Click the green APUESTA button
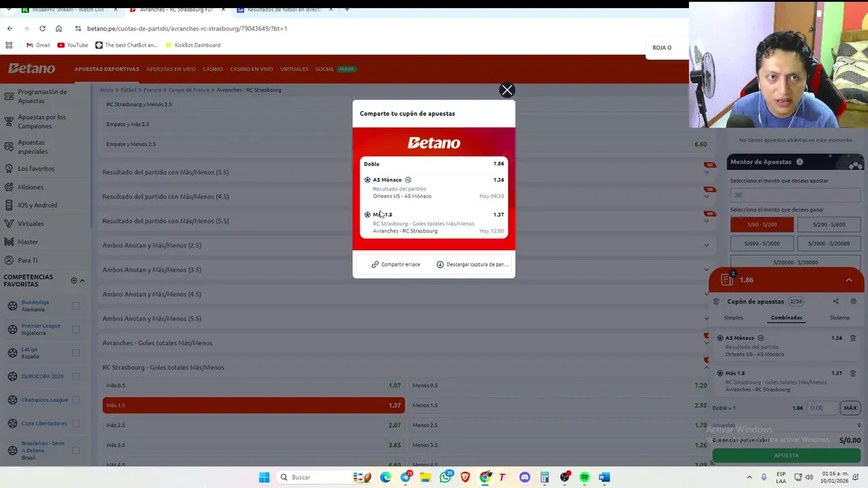 (787, 455)
